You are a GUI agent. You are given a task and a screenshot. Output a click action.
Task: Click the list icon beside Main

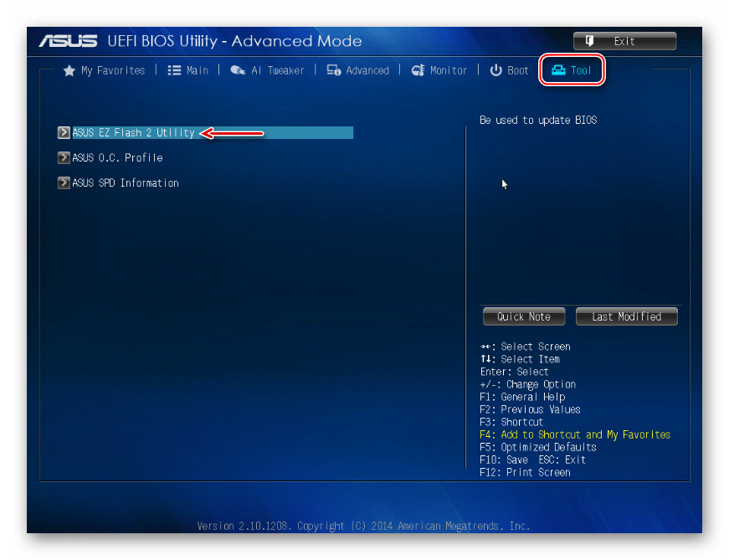[174, 71]
